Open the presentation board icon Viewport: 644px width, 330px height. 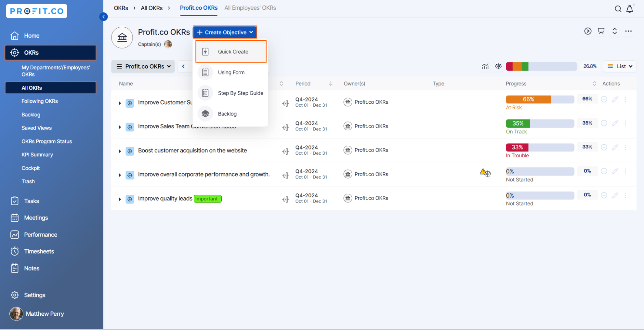point(601,31)
